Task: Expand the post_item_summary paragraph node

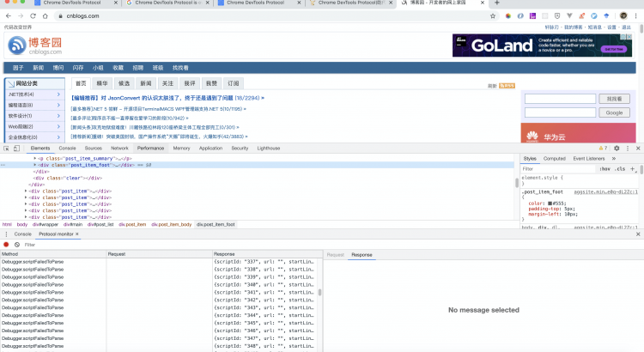Action: coord(35,159)
